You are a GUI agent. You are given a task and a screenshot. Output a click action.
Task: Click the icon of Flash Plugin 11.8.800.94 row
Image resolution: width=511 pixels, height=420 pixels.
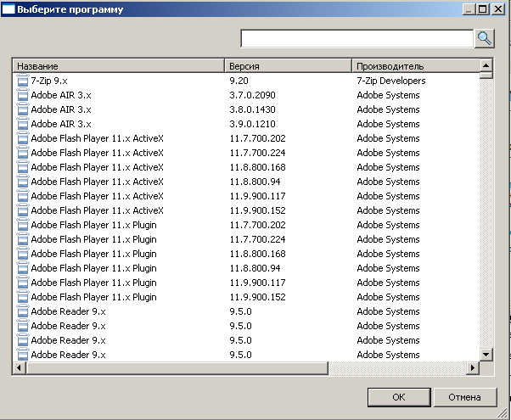click(x=22, y=268)
